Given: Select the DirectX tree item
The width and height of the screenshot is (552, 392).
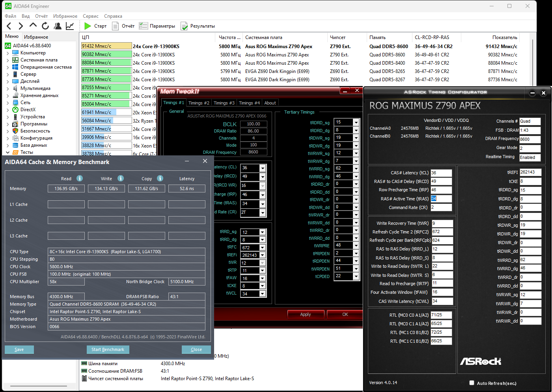Looking at the screenshot, I should [x=28, y=110].
